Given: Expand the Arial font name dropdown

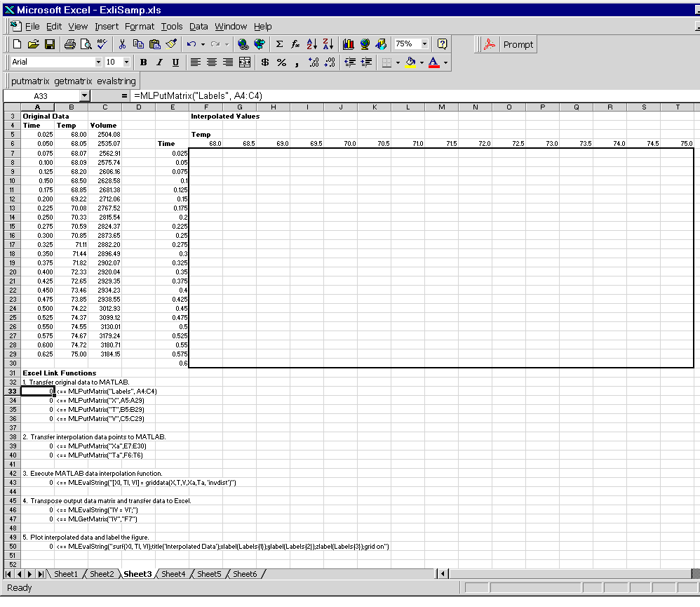Looking at the screenshot, I should (x=97, y=62).
